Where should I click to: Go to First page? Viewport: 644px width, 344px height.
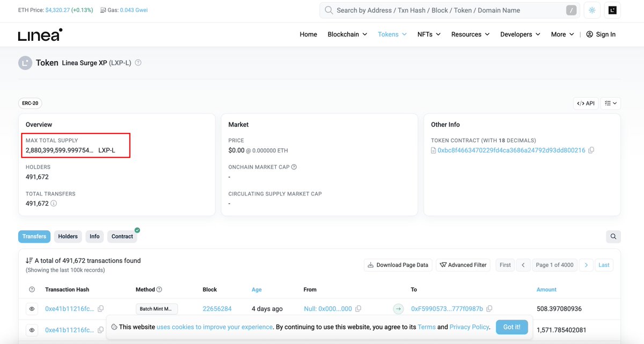pos(505,265)
